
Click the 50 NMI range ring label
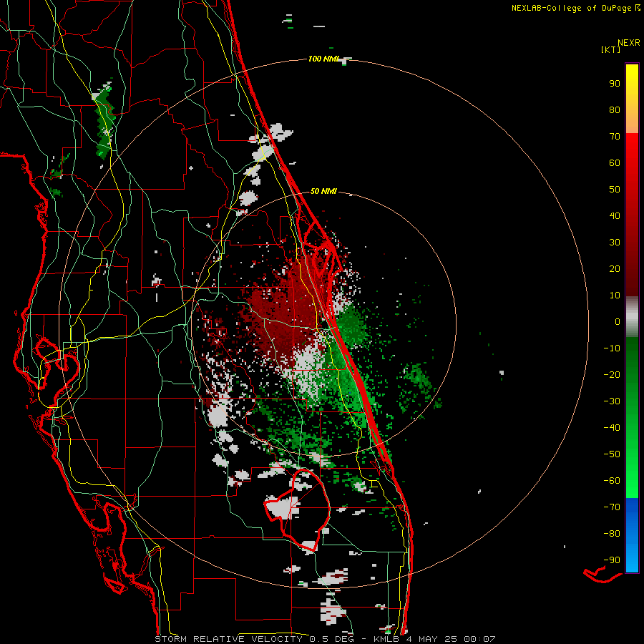click(323, 191)
